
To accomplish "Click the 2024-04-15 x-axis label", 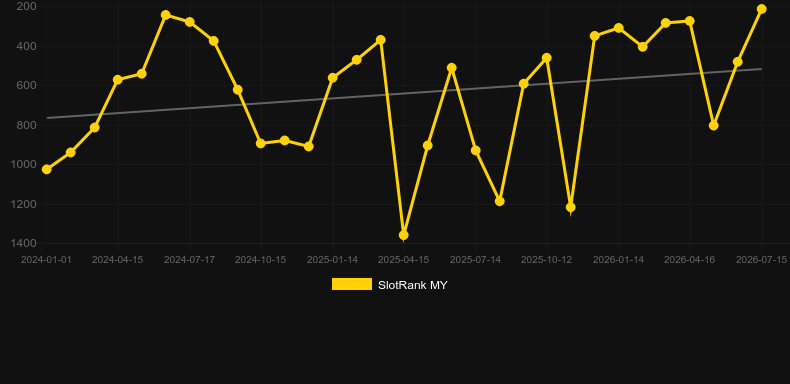I will [117, 260].
